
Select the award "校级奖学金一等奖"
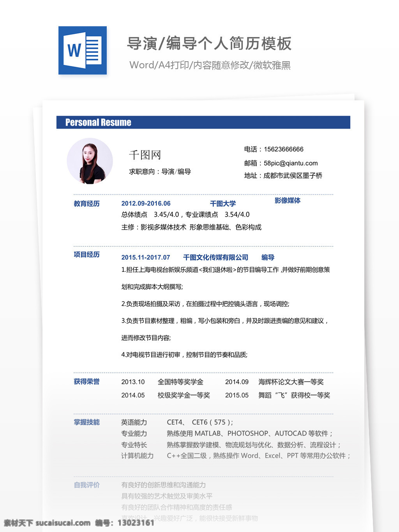click(x=184, y=395)
